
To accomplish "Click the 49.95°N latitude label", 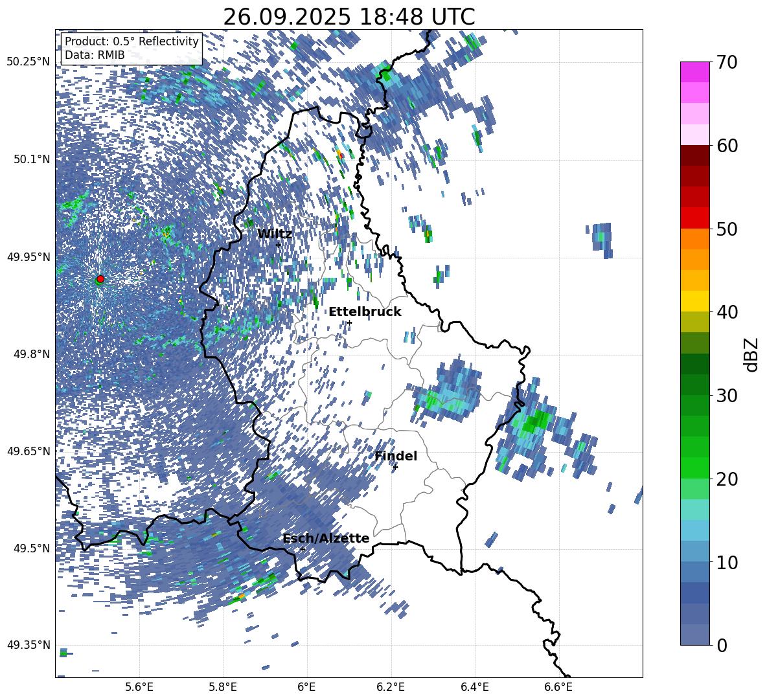I will (x=29, y=256).
